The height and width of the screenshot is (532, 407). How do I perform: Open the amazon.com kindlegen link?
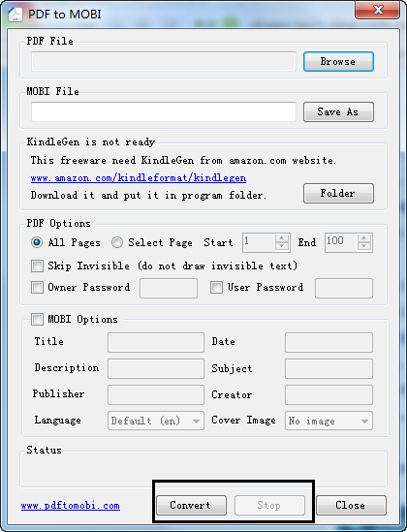tap(139, 177)
